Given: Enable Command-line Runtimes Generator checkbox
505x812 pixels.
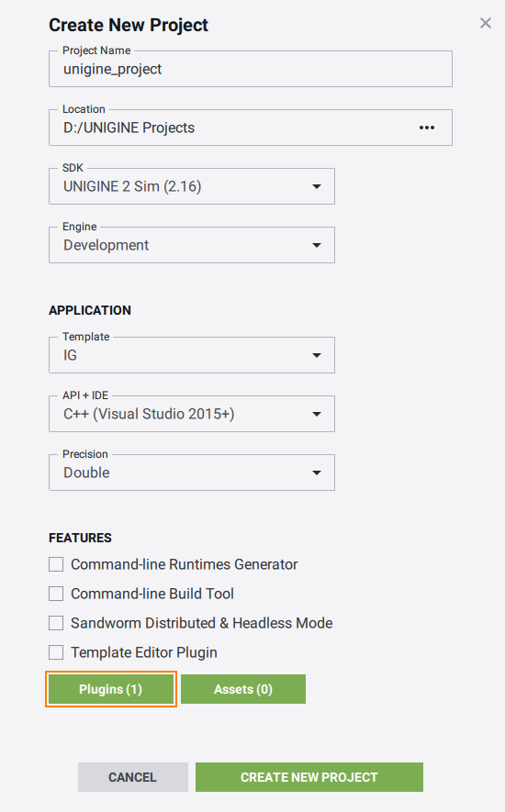Looking at the screenshot, I should point(56,564).
